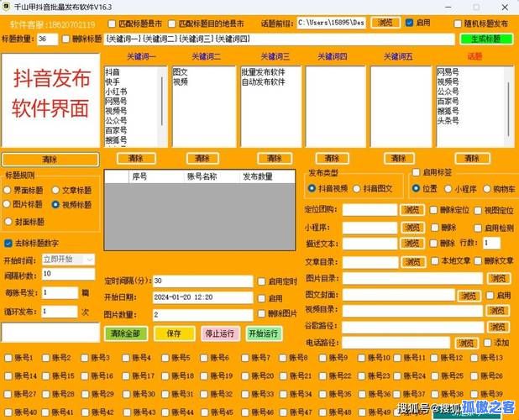Select 小程序 tag radio button
The width and height of the screenshot is (519, 420).
tap(448, 189)
